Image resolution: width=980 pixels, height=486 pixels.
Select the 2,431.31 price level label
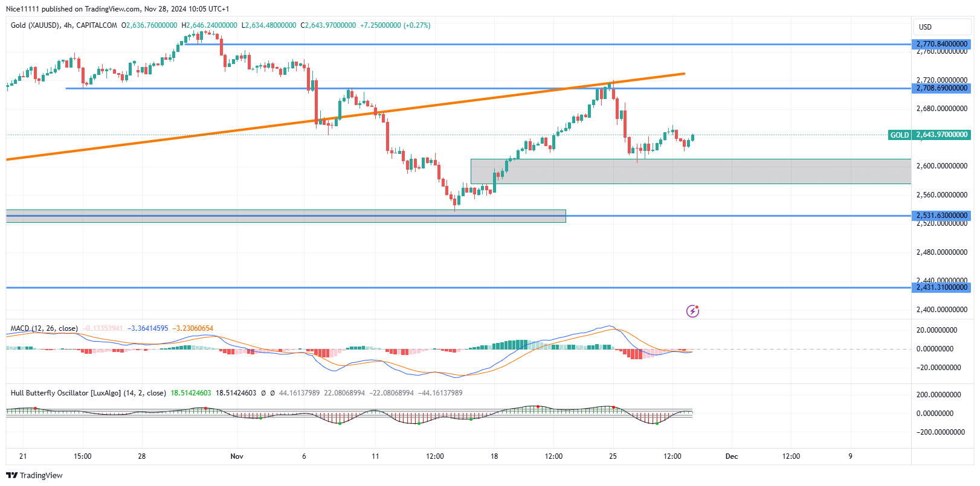(941, 287)
